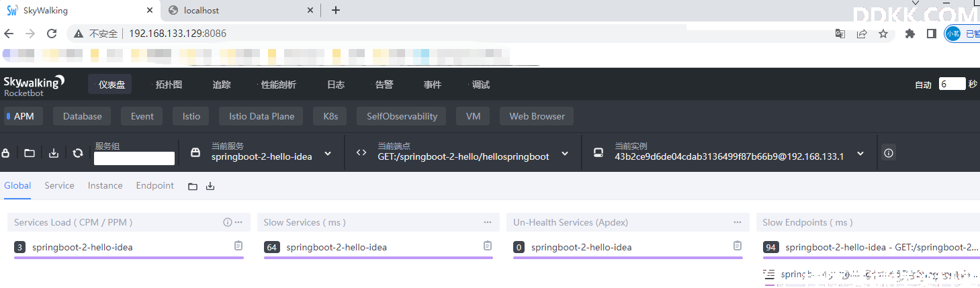The width and height of the screenshot is (980, 288).
Task: Select the Web Browser dashboard button
Action: 537,116
